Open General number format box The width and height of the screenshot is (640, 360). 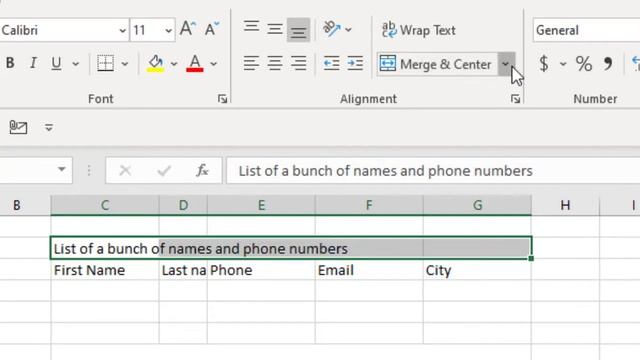point(586,30)
